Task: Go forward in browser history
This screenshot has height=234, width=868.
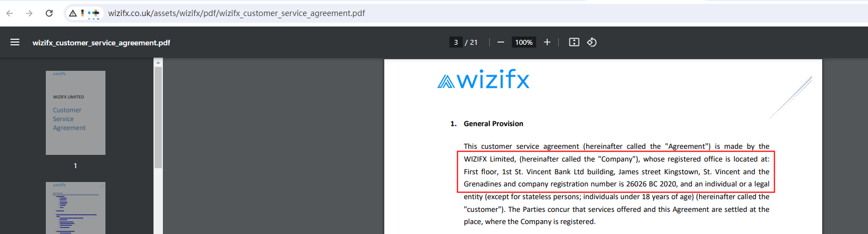Action: pyautogui.click(x=29, y=13)
